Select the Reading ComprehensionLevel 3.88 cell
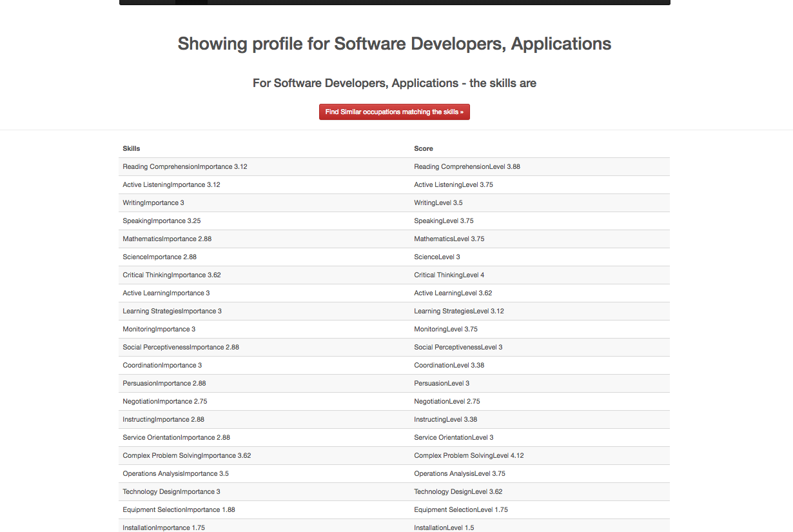The width and height of the screenshot is (793, 532). [540, 166]
